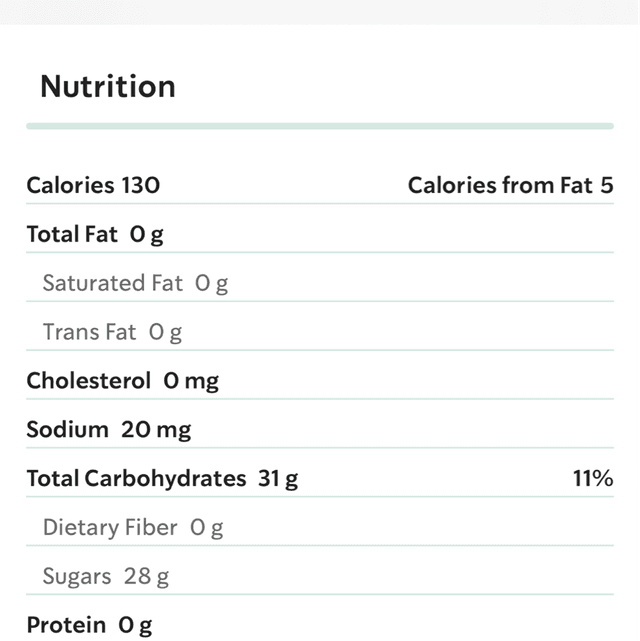Select the Protein label

click(66, 626)
